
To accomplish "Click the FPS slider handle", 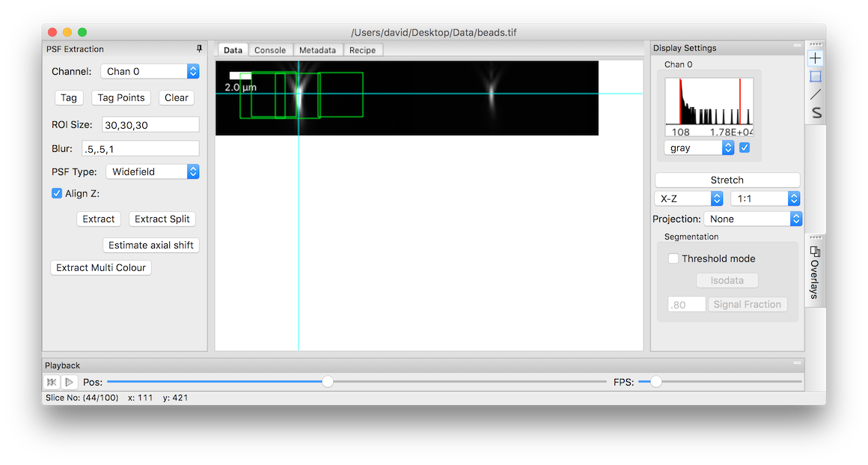I will [656, 382].
